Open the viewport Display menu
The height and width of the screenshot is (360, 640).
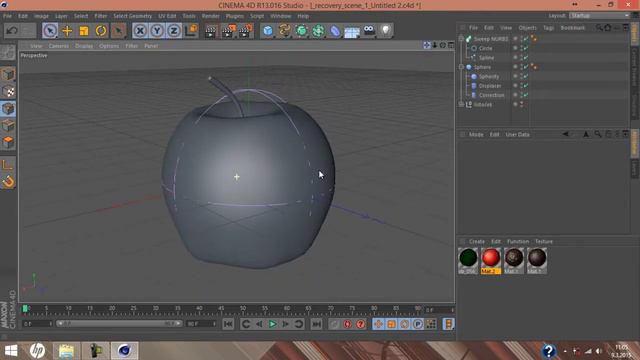click(x=84, y=46)
